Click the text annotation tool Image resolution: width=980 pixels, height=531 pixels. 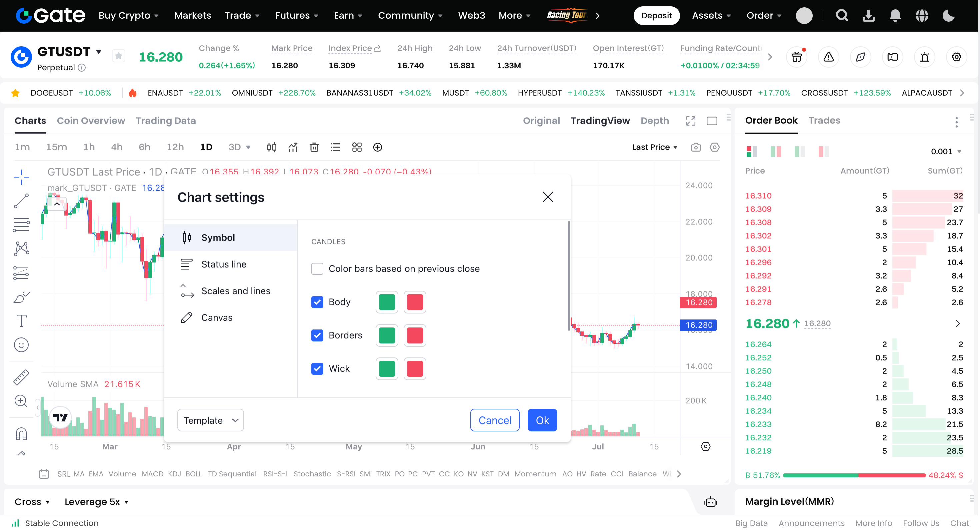pyautogui.click(x=21, y=321)
